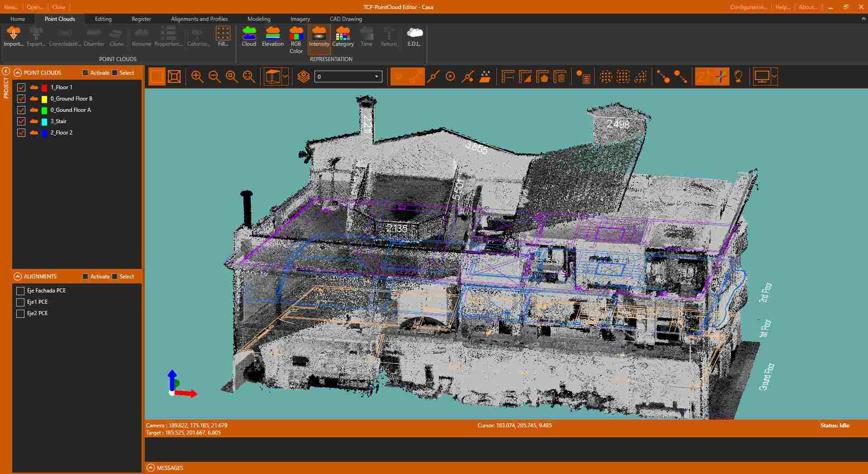
Task: Collapse the Alignments panel
Action: (x=18, y=276)
